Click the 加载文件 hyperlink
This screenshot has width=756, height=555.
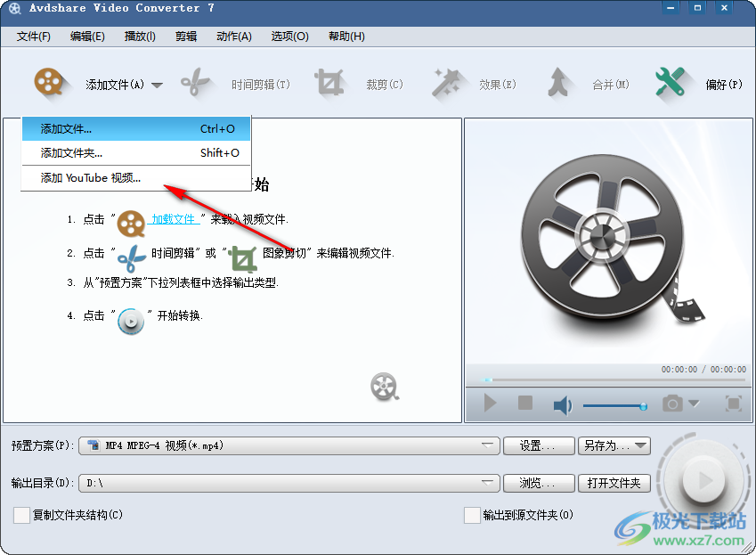[174, 219]
